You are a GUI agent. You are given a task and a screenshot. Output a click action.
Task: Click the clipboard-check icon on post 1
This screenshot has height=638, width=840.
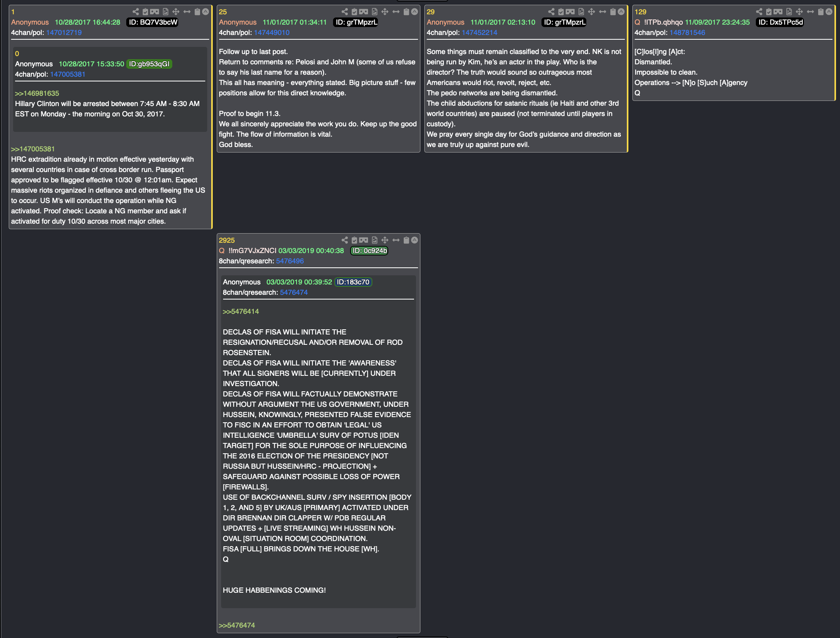point(145,12)
